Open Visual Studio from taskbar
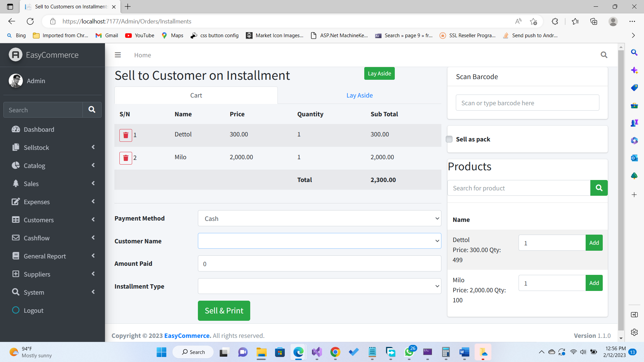 pyautogui.click(x=317, y=352)
